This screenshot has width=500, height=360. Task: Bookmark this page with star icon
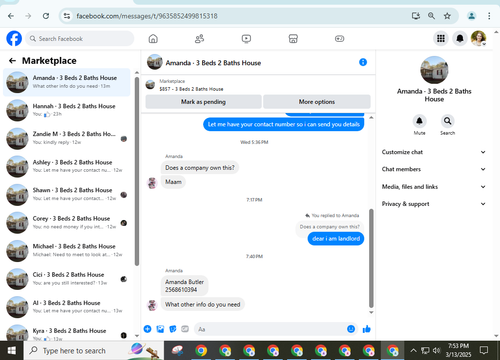coord(447,16)
